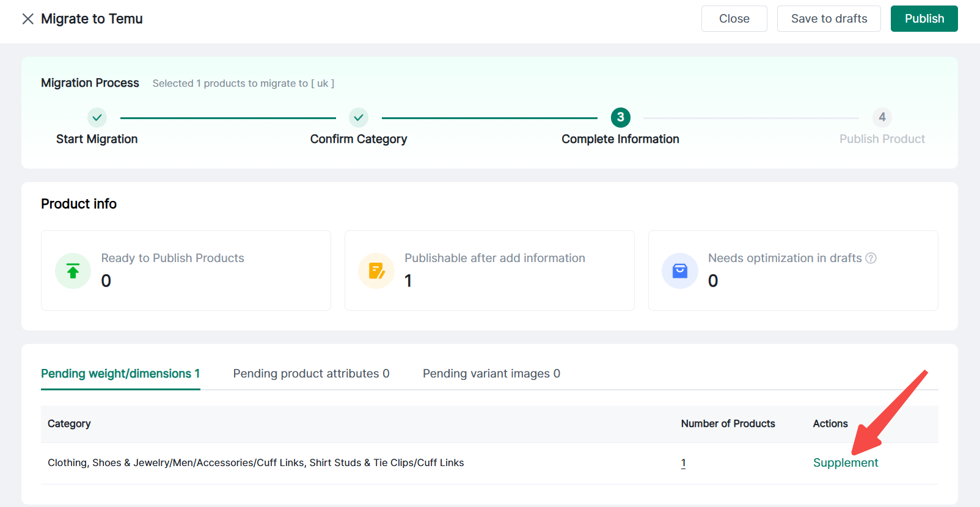The width and height of the screenshot is (980, 507).
Task: Click the Start Migration checkmark step icon
Action: click(x=97, y=117)
